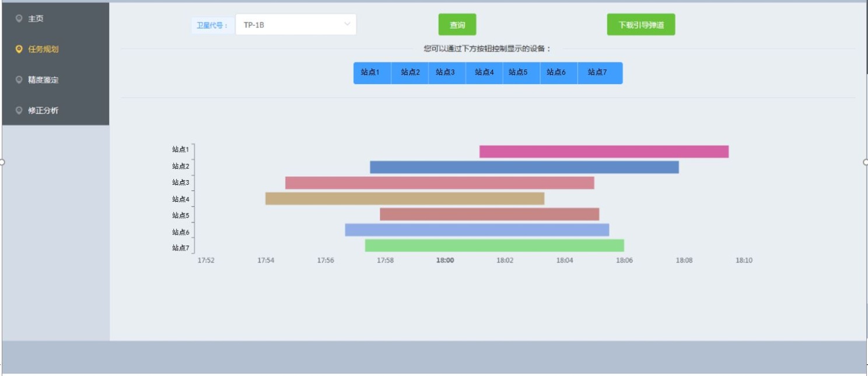The height and width of the screenshot is (376, 868).
Task: Open the 精度鉴定 menu item
Action: click(x=44, y=80)
